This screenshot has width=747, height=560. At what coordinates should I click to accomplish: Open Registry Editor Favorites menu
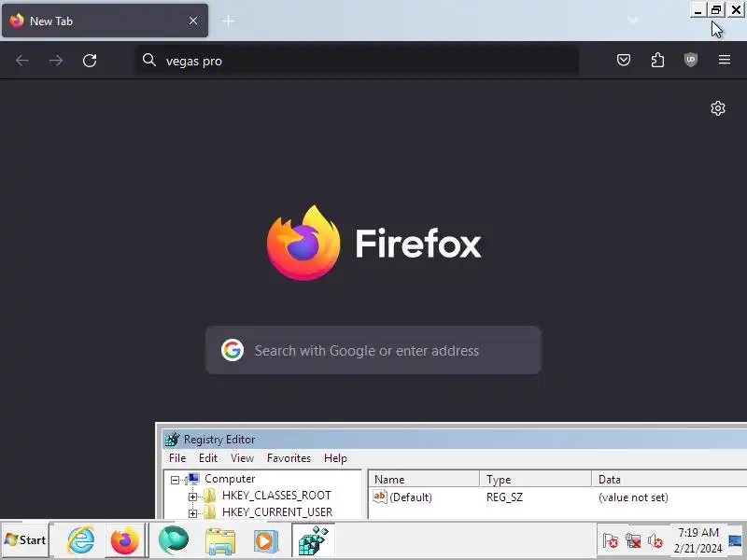click(289, 458)
